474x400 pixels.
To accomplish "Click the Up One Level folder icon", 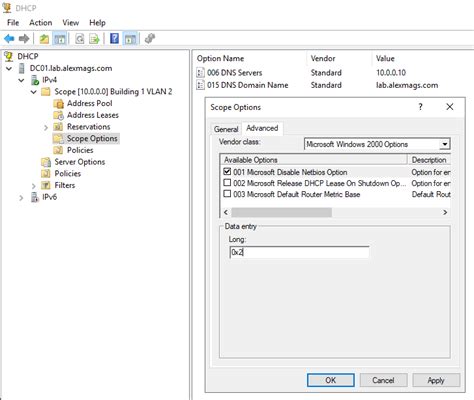I will pos(44,39).
